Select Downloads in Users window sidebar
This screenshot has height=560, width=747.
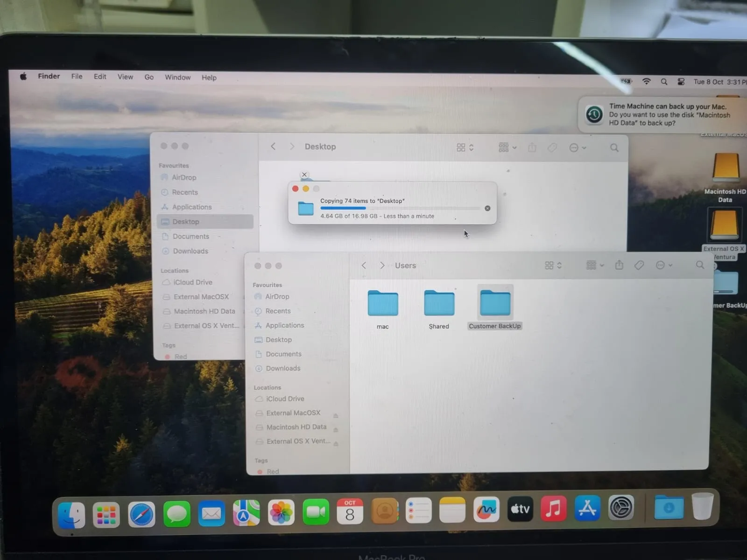[x=283, y=368]
